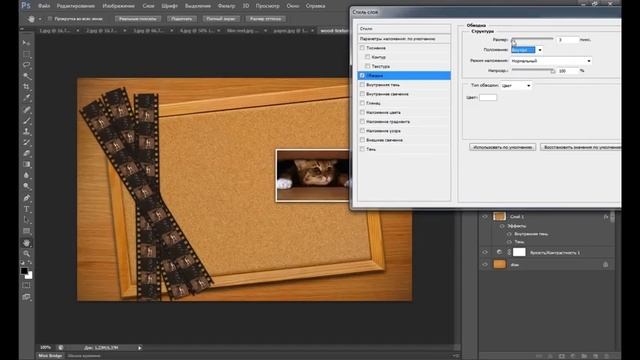
Task: Enable the Внутренняя тень checkbox
Action: [x=362, y=84]
